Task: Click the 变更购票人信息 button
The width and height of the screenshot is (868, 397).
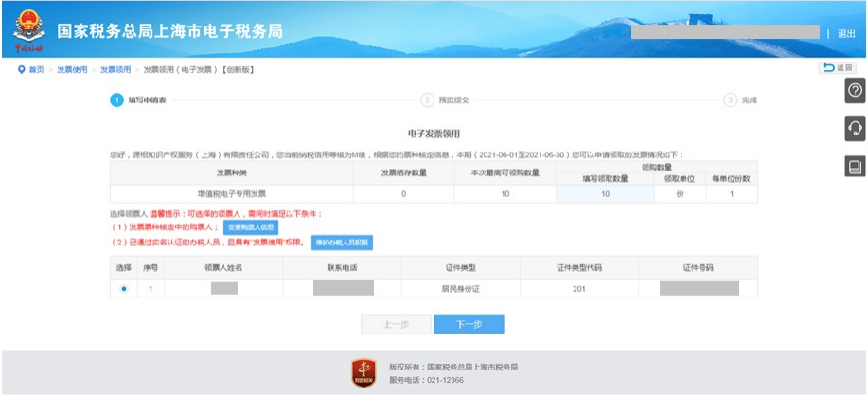Action: click(x=251, y=227)
